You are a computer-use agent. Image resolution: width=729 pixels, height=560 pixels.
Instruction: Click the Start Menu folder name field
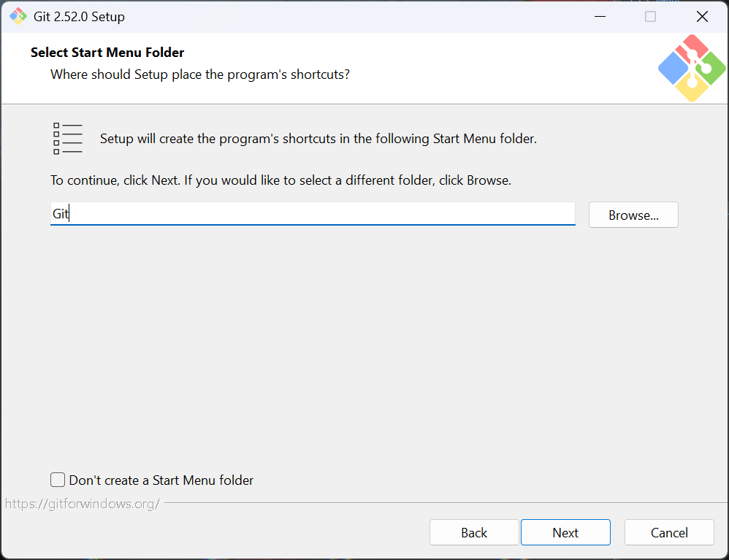point(313,214)
